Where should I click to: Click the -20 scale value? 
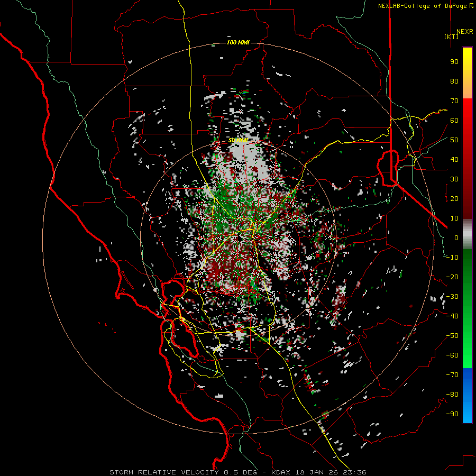tap(452, 277)
